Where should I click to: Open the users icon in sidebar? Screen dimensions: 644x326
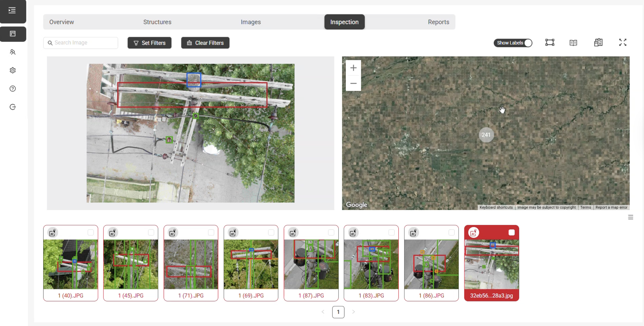[12, 52]
